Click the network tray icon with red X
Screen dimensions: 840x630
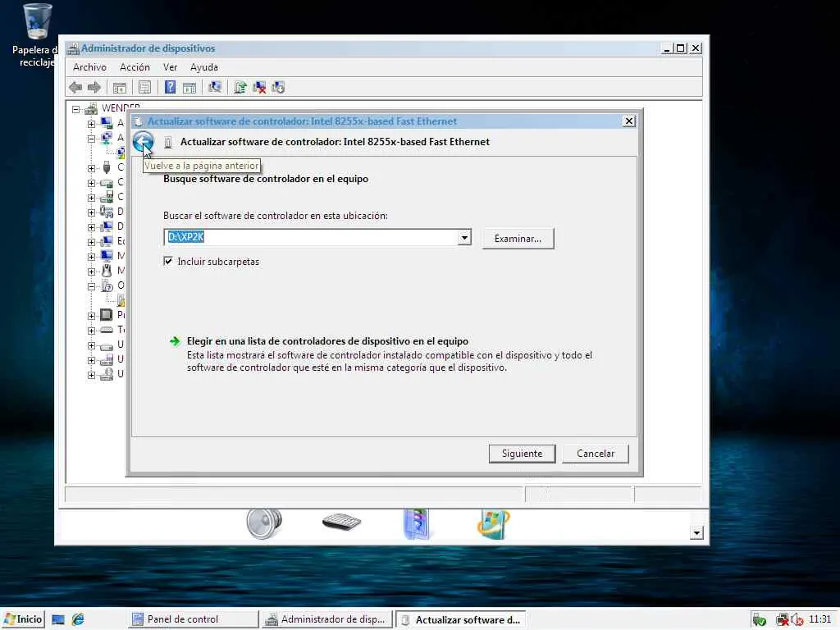782,620
